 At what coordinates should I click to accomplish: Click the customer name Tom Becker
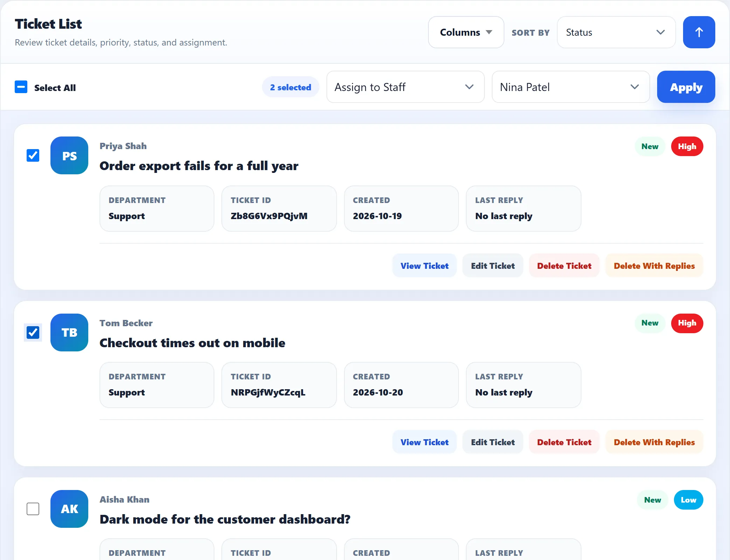126,323
